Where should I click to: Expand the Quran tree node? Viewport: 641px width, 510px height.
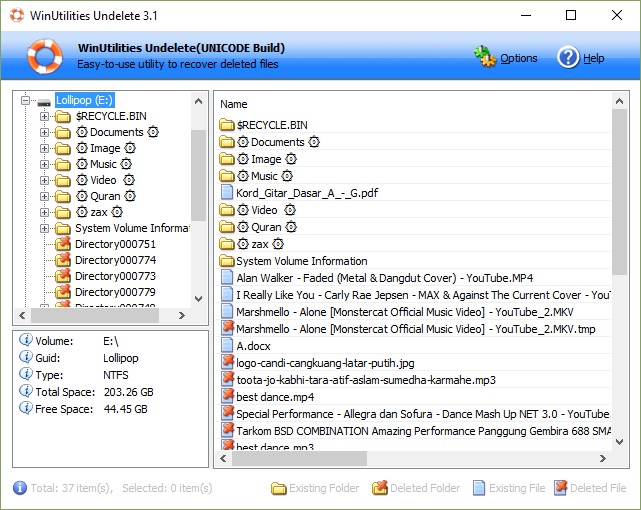[x=44, y=197]
